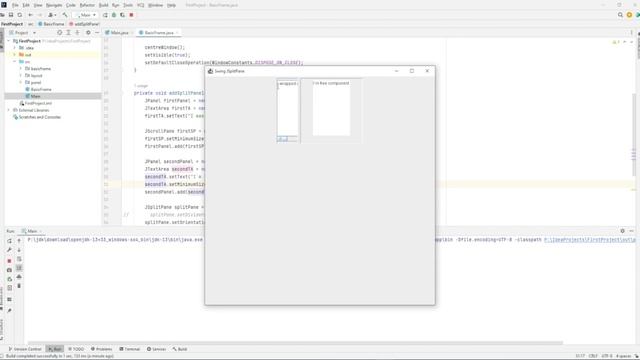Click the camera dump threads icon
The width and height of the screenshot is (640, 360).
pos(9,270)
